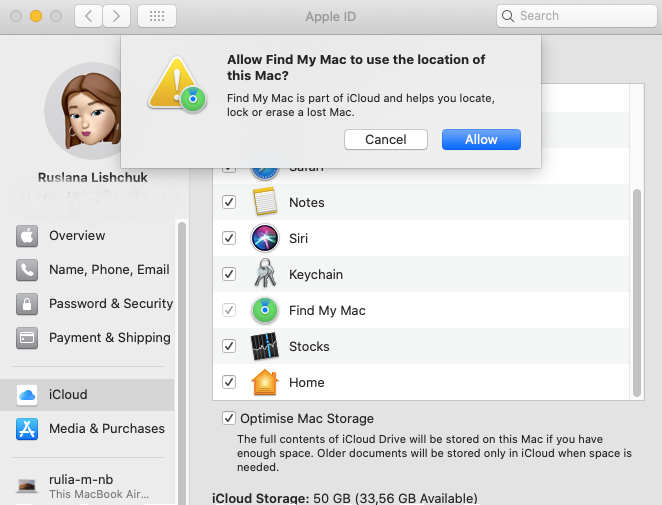Screen dimensions: 662x505
Task: Click the credit card icon in the sidebar
Action: [x=27, y=338]
